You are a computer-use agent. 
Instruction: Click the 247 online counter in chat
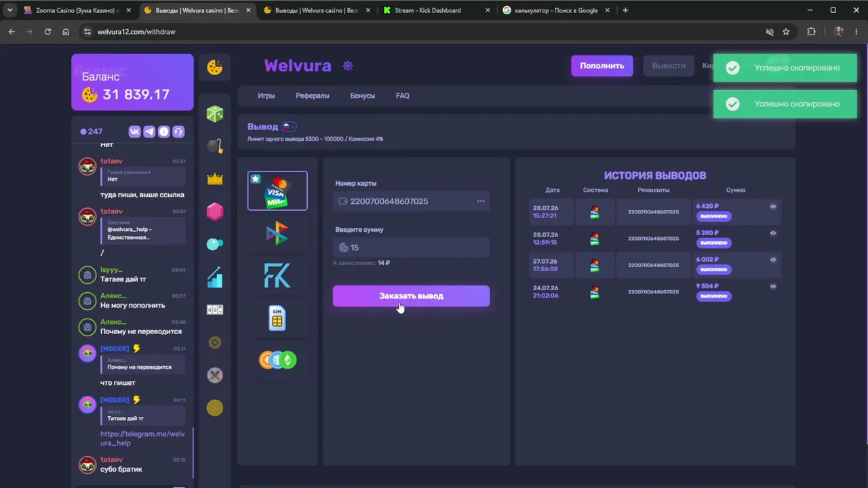coord(92,131)
